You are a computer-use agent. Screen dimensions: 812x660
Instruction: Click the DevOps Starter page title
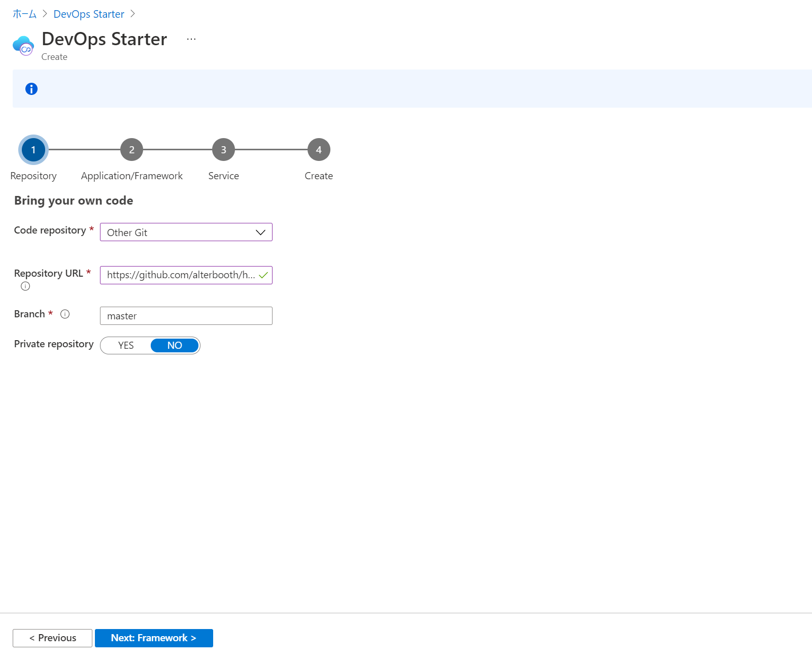point(105,39)
